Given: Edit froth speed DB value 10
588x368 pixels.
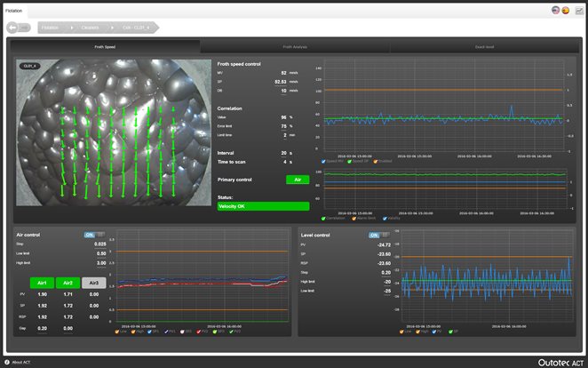Looking at the screenshot, I should click(284, 91).
